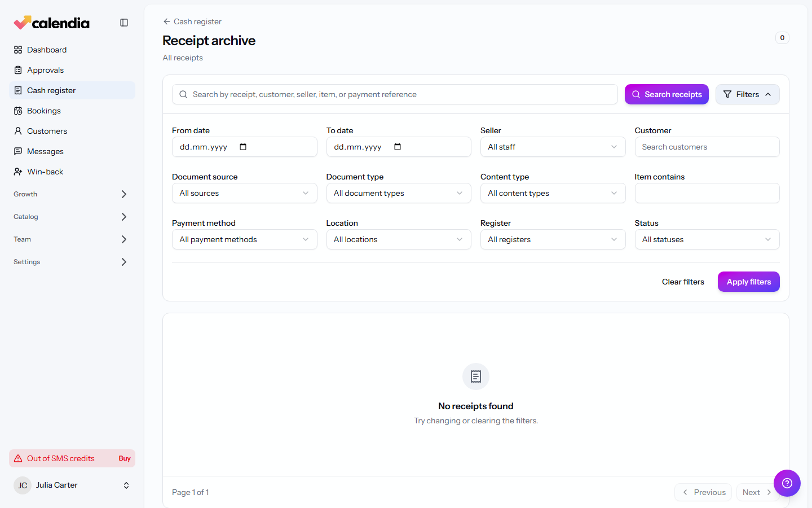
Task: Click the counter badge showing 0
Action: (x=782, y=38)
